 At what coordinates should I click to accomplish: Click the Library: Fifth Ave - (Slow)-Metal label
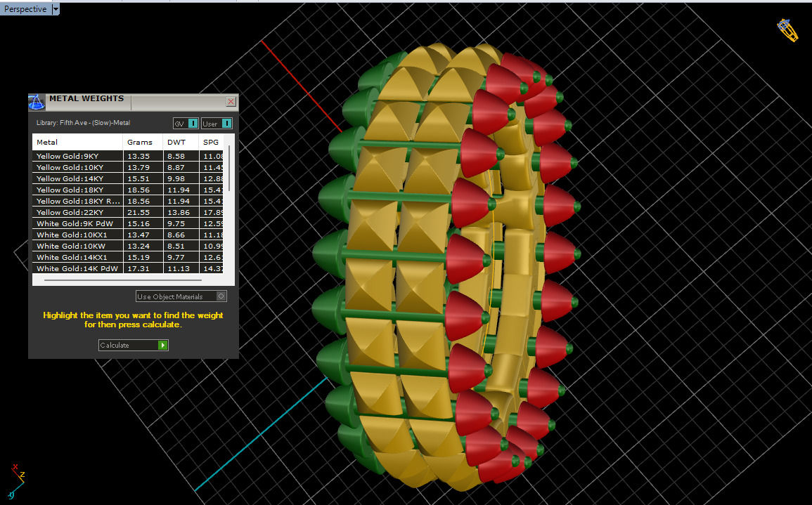pos(83,123)
